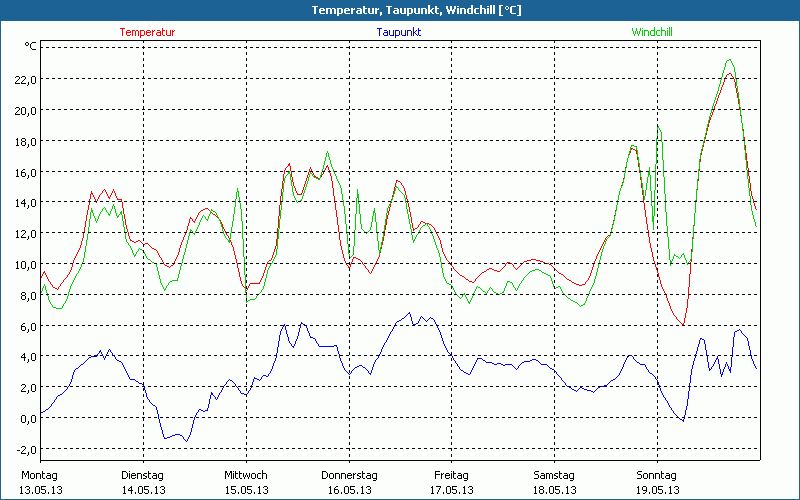This screenshot has width=800, height=500.
Task: Click the Freitag day label
Action: pos(452,476)
